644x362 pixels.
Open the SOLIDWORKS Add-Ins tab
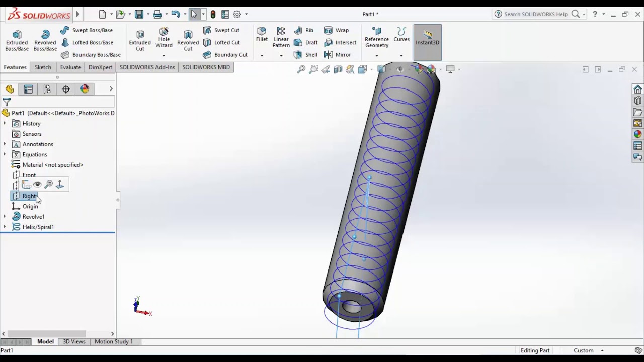(x=147, y=67)
